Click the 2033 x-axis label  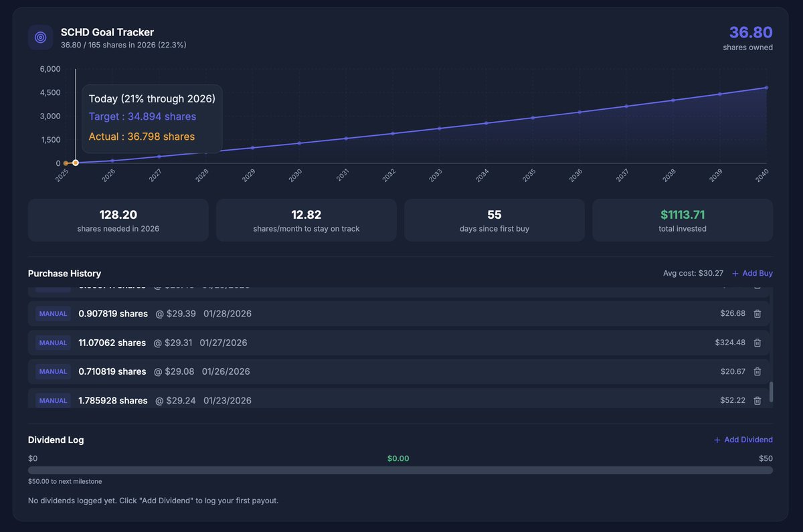pyautogui.click(x=435, y=175)
